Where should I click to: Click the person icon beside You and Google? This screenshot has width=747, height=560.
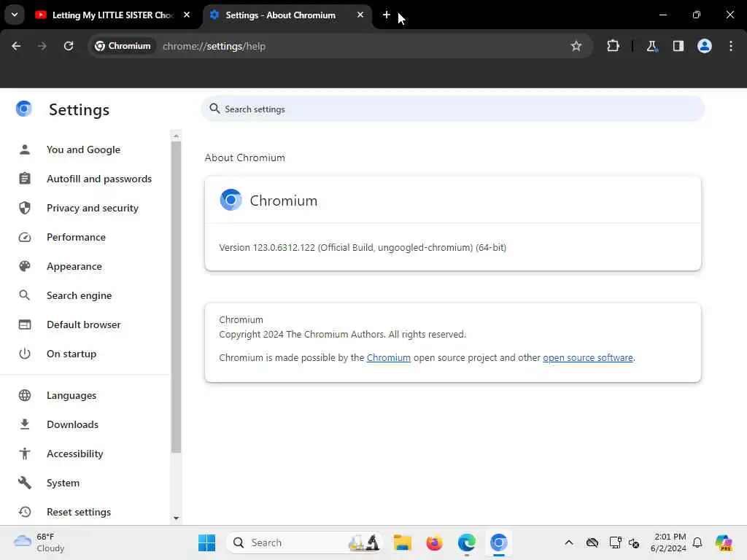[25, 149]
